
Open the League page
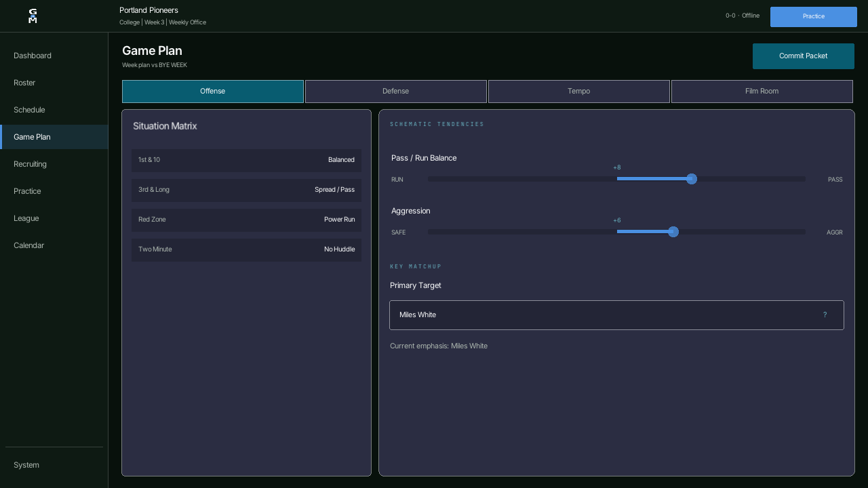[x=54, y=218]
